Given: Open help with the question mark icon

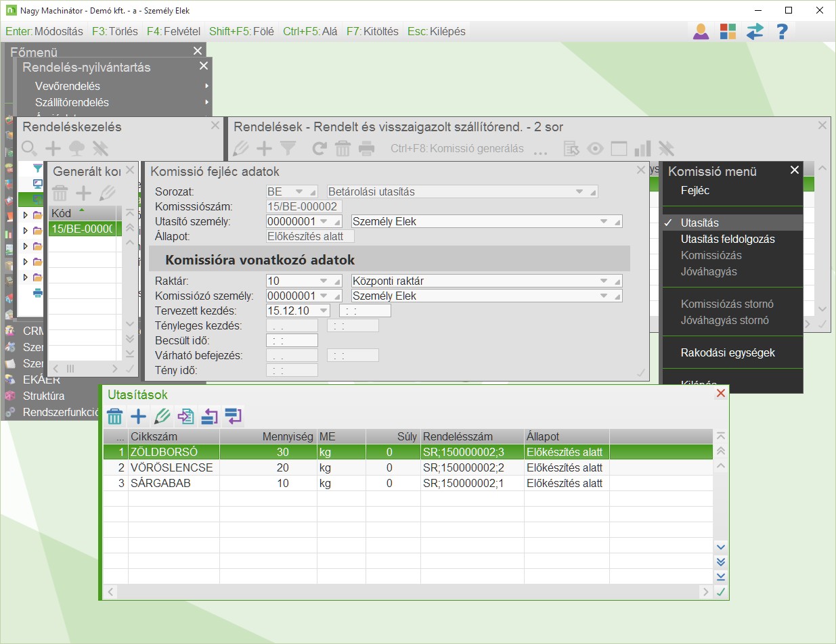Looking at the screenshot, I should click(782, 31).
